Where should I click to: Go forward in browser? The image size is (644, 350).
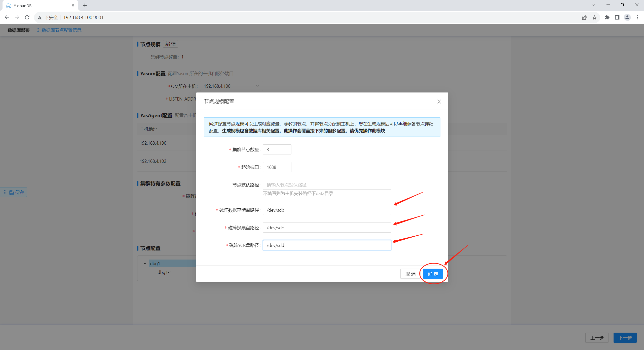17,17
